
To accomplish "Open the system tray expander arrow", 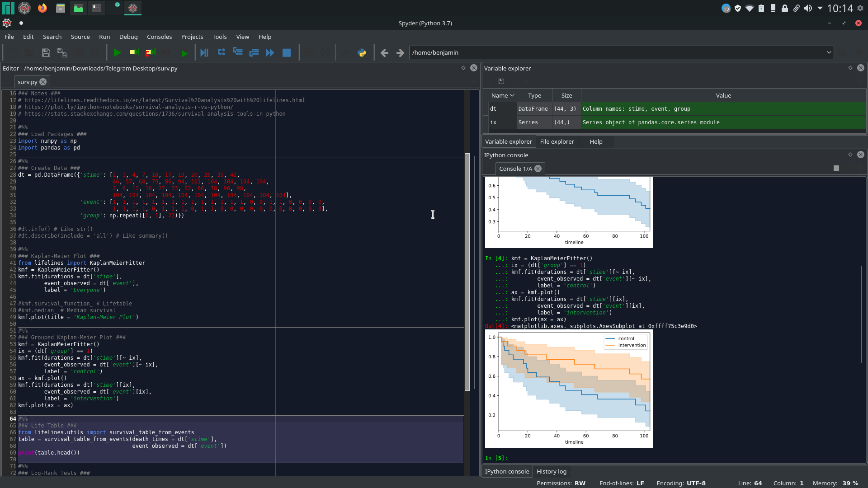I will pos(820,8).
